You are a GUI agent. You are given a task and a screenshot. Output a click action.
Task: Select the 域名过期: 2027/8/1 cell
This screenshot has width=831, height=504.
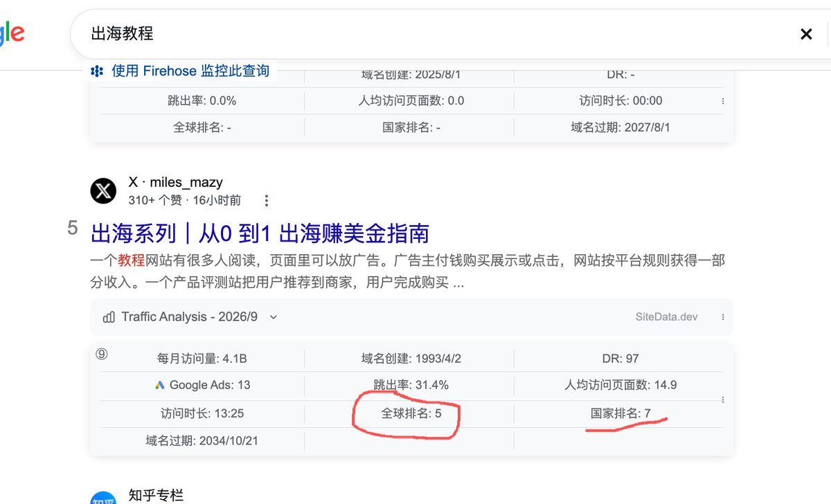coord(620,127)
